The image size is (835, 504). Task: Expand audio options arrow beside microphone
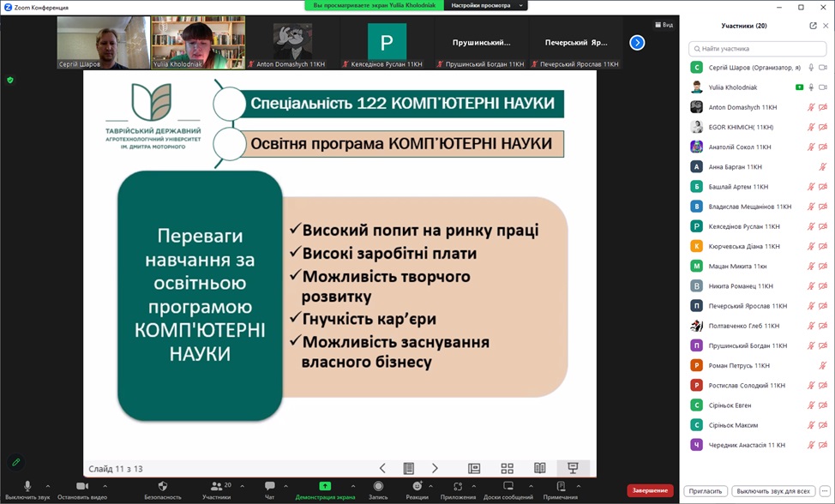48,486
